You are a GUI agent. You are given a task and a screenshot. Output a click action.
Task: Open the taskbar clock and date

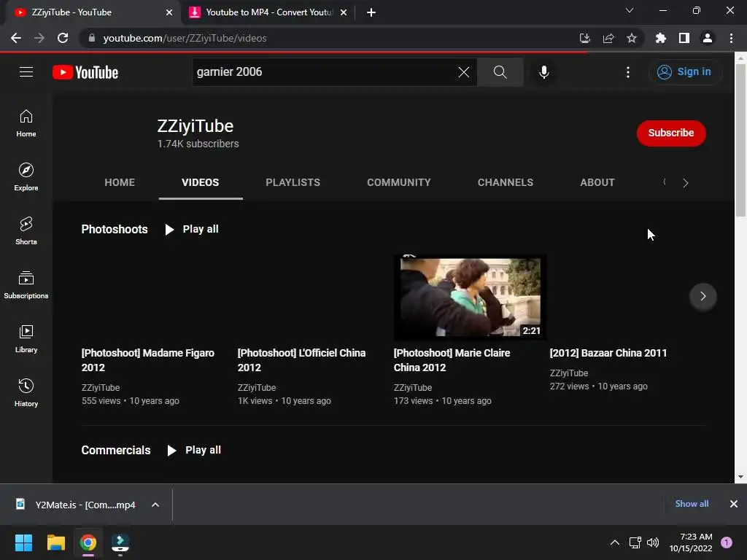pos(691,542)
